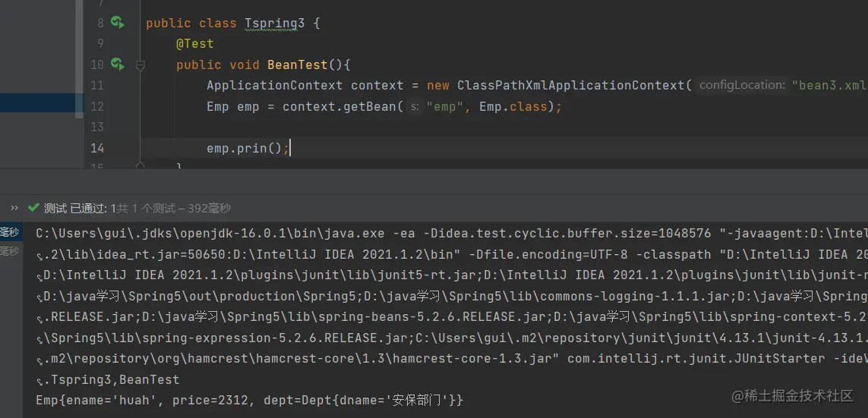Click line number 12 in gutter

[x=97, y=107]
